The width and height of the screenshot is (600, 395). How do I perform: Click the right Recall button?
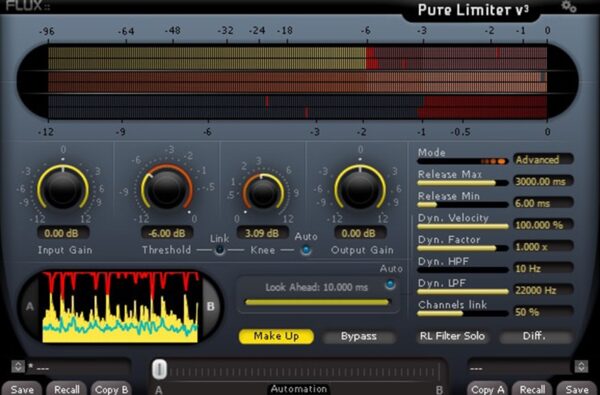pyautogui.click(x=532, y=388)
